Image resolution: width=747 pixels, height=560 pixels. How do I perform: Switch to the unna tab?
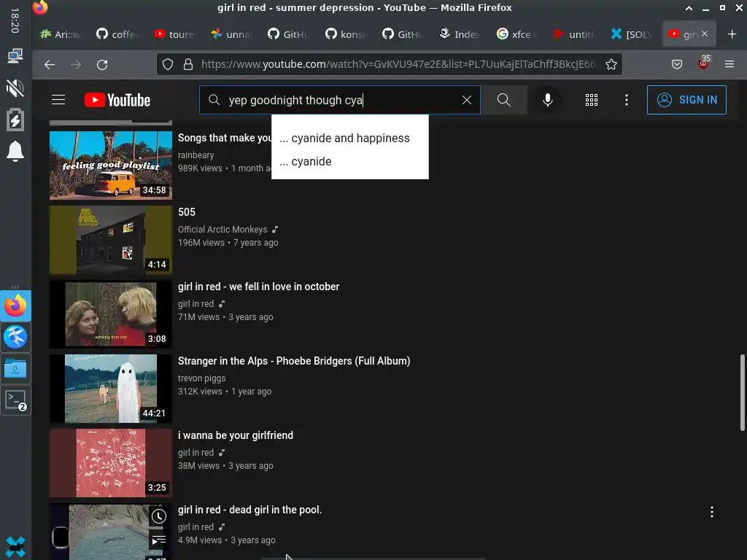[x=232, y=34]
